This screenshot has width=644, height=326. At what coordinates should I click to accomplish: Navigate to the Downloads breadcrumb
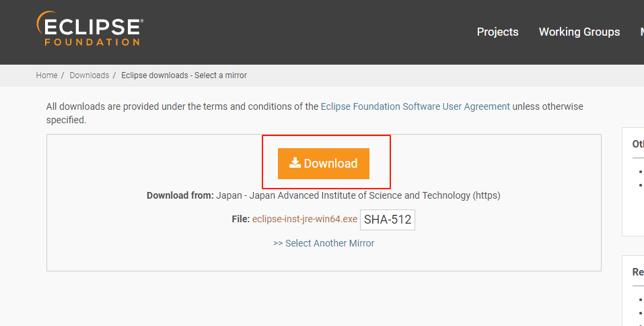(x=89, y=75)
